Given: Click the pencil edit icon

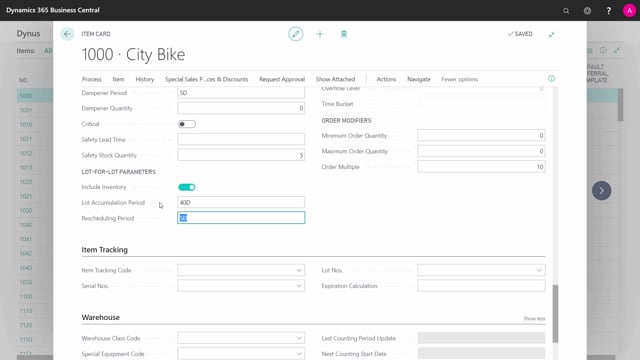Looking at the screenshot, I should pos(296,34).
